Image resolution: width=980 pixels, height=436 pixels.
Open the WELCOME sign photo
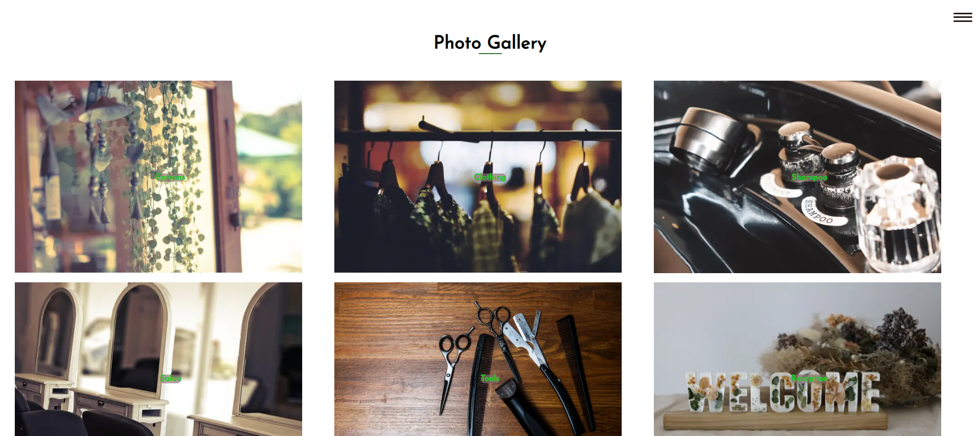(x=797, y=359)
